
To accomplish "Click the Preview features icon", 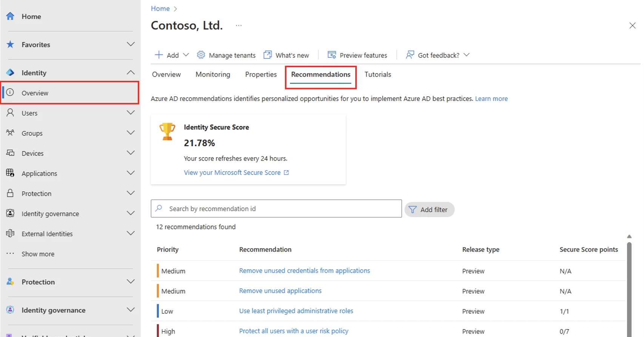I will [x=332, y=55].
